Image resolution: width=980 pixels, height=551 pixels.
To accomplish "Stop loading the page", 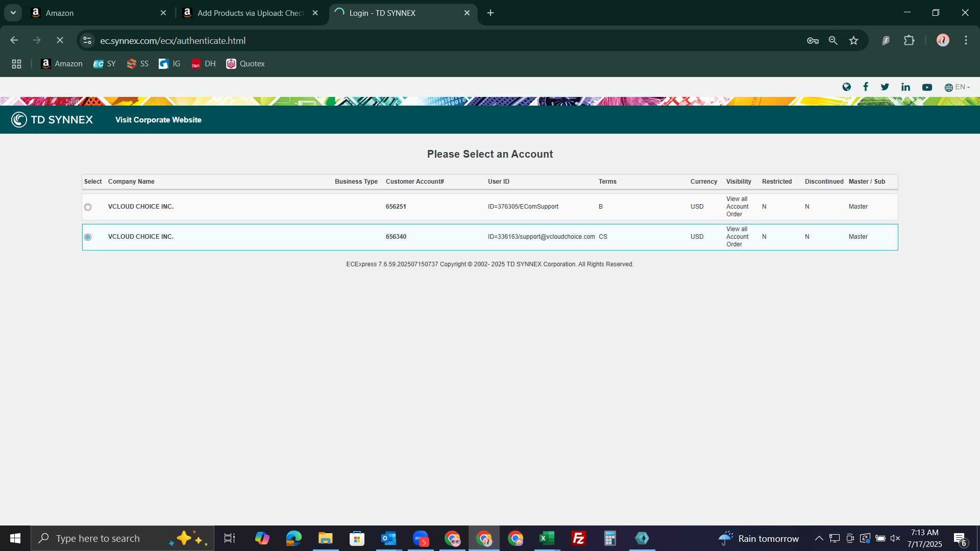I will tap(60, 40).
